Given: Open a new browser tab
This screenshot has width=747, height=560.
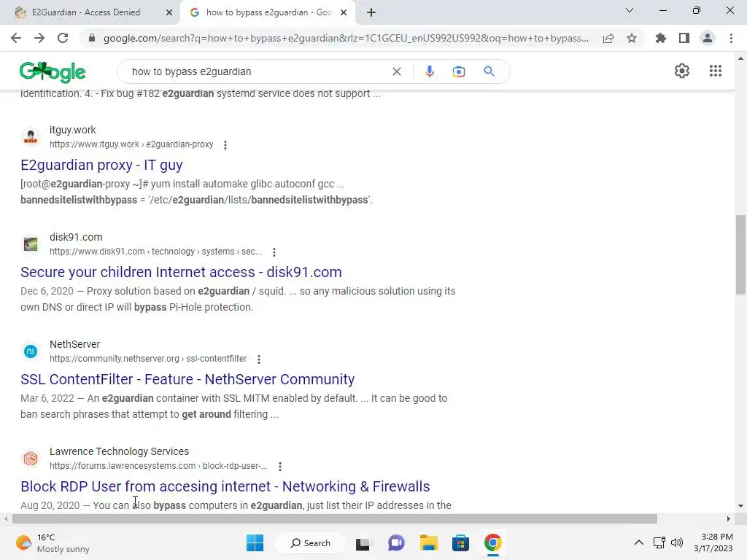Looking at the screenshot, I should 371,12.
